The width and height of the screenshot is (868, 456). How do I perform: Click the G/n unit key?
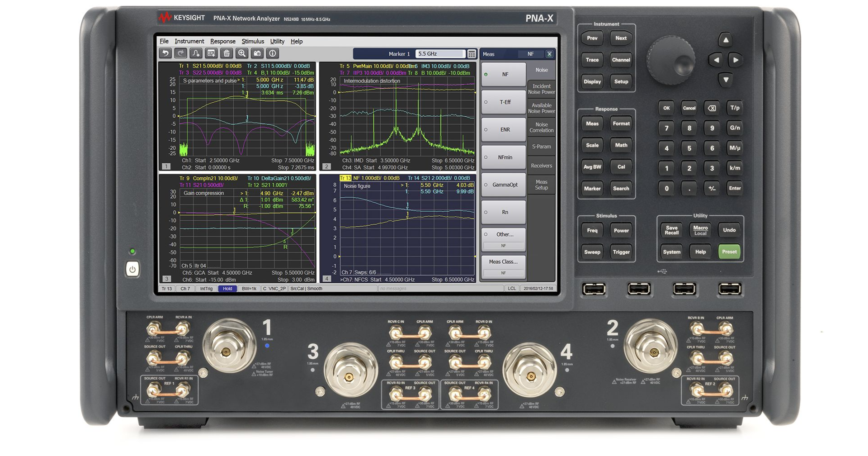(735, 128)
